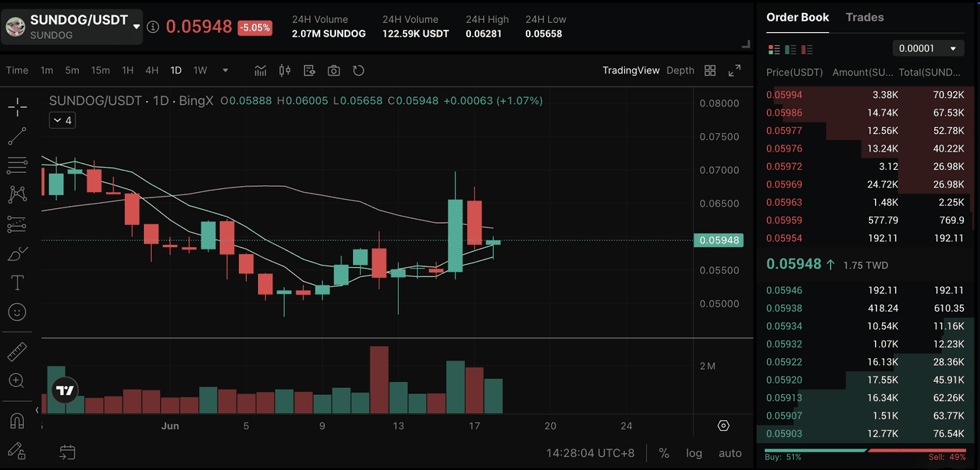The image size is (980, 470).
Task: Select the 4H interval
Action: pyautogui.click(x=152, y=70)
